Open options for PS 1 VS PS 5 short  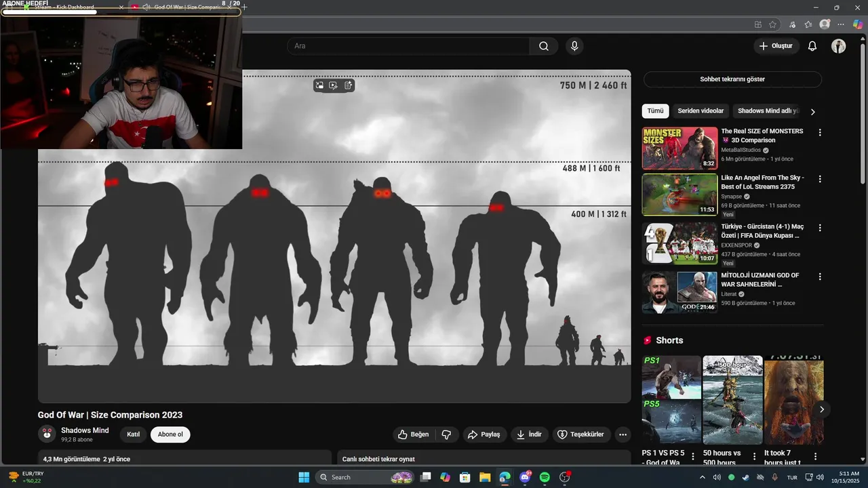tap(693, 457)
